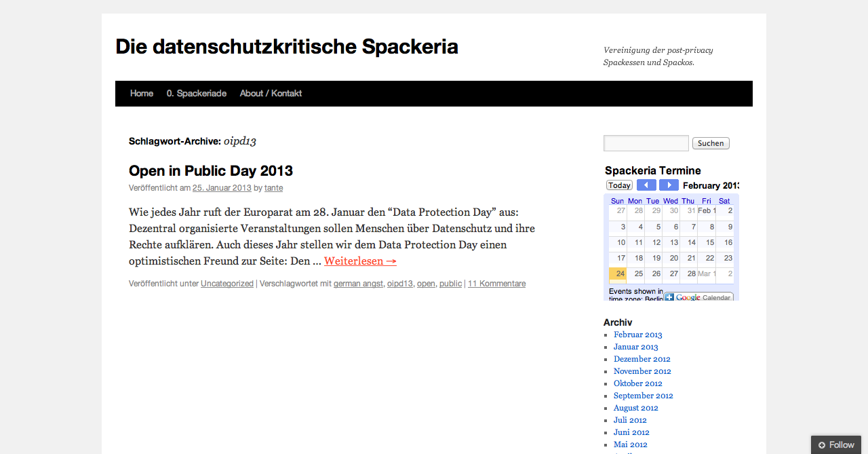
Task: Focus the search text field
Action: 646,143
